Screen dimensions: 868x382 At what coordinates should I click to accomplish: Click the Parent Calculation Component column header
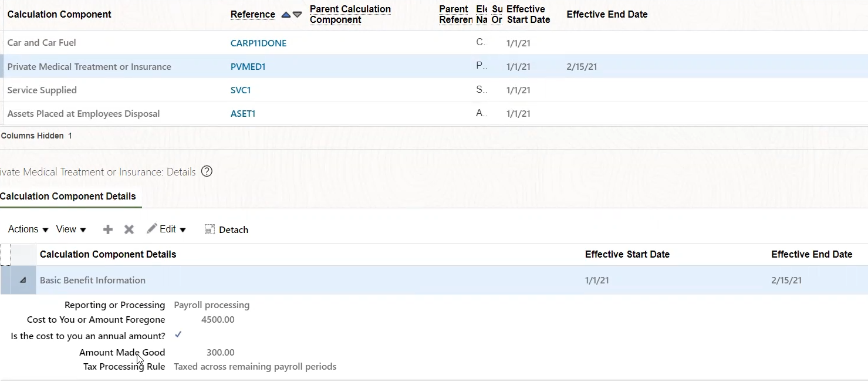(x=350, y=15)
